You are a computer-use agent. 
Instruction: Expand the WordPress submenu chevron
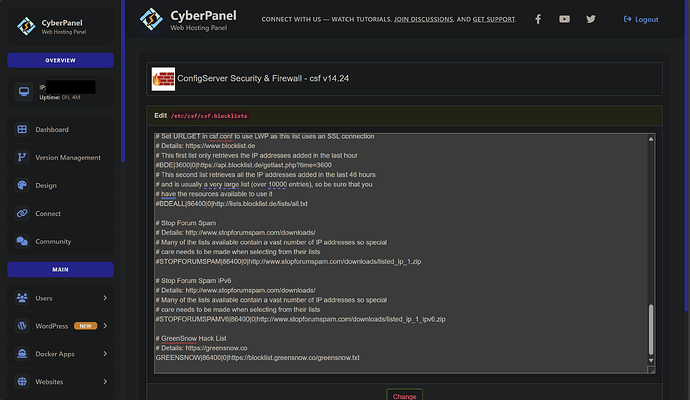coord(105,326)
